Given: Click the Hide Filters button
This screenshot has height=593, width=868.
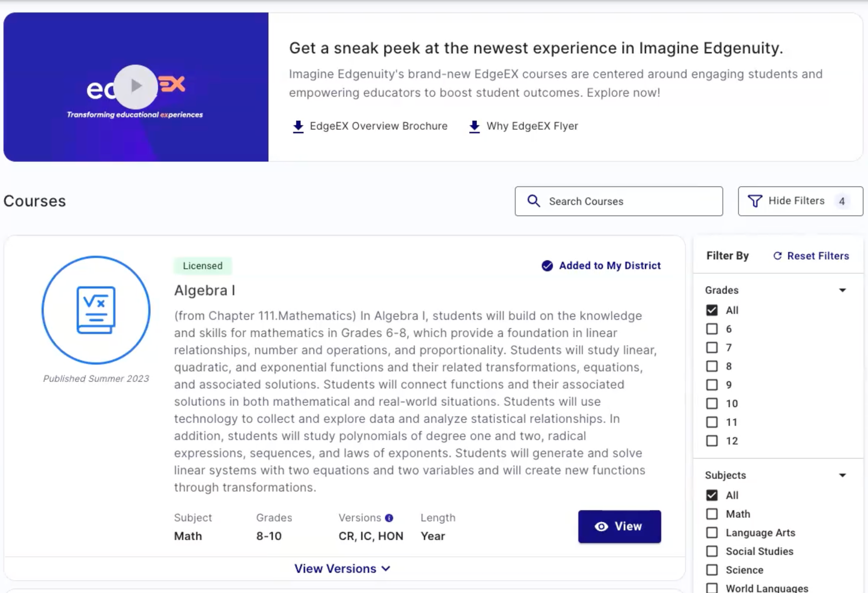Looking at the screenshot, I should pos(800,201).
